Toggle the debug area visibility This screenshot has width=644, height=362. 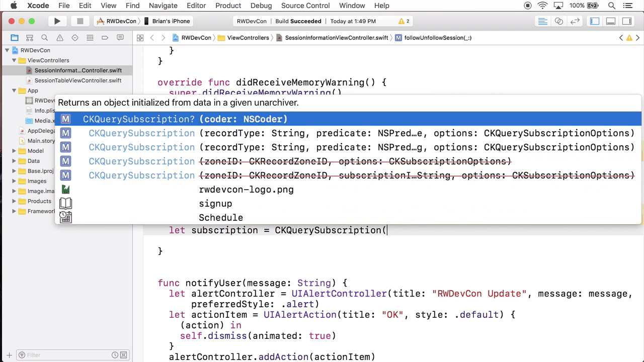pos(611,21)
